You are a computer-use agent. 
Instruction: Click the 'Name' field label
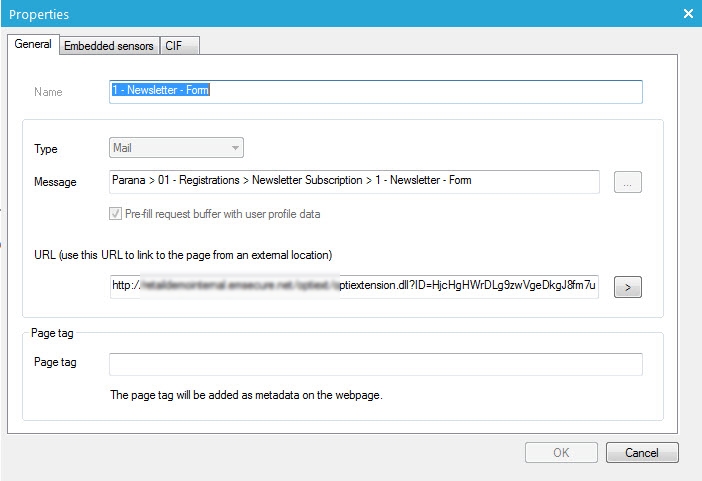48,92
